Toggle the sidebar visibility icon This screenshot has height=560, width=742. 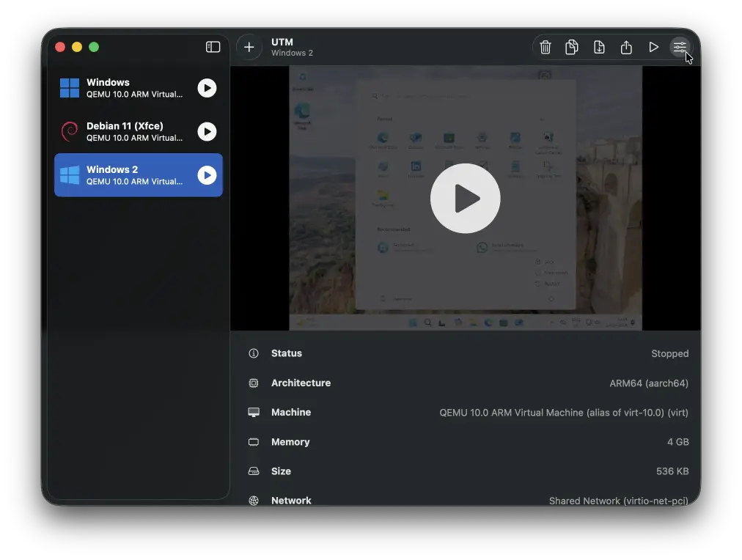tap(213, 47)
